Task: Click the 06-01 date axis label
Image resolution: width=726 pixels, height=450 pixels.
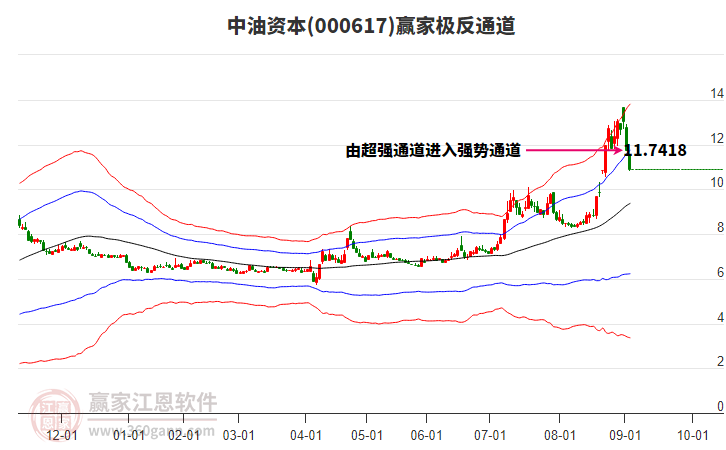Action: (426, 436)
